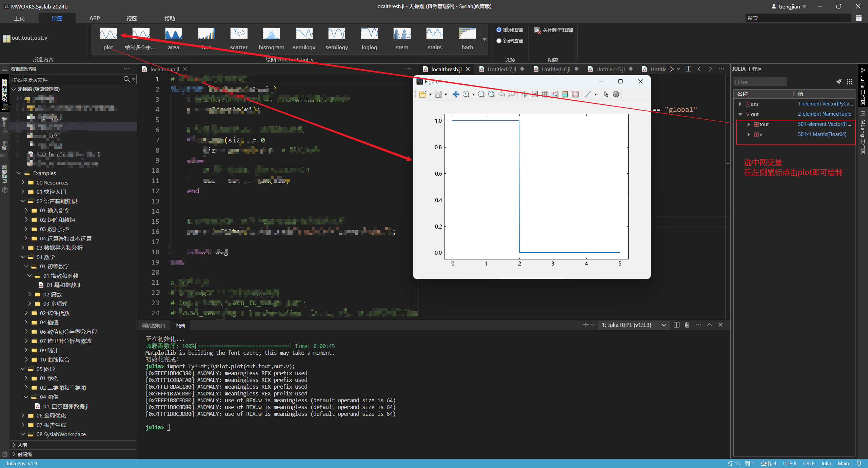Run the Julia file with play icon
This screenshot has width=868, height=468.
coord(671,69)
